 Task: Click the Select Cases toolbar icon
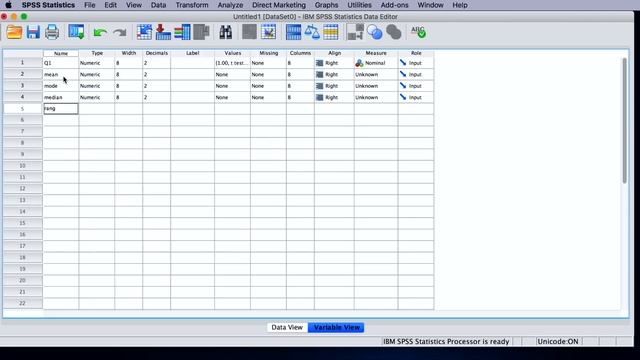point(331,32)
